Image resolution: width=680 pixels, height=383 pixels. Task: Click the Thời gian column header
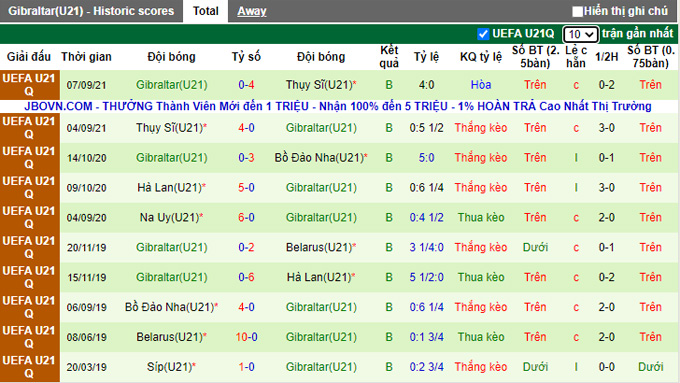point(86,57)
